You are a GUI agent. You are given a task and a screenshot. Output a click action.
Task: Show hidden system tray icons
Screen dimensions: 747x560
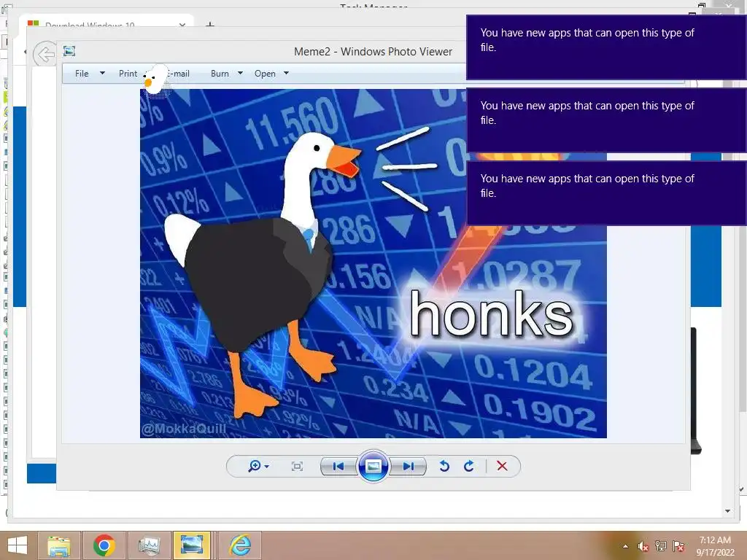click(x=625, y=546)
